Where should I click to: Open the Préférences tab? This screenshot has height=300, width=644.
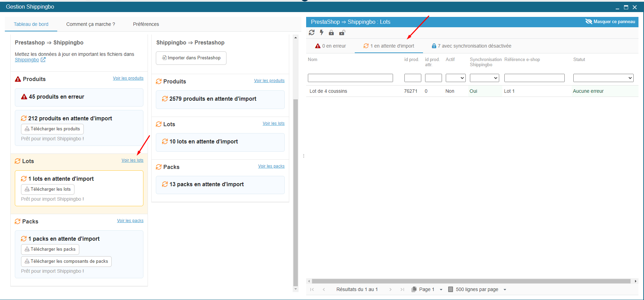pos(146,24)
